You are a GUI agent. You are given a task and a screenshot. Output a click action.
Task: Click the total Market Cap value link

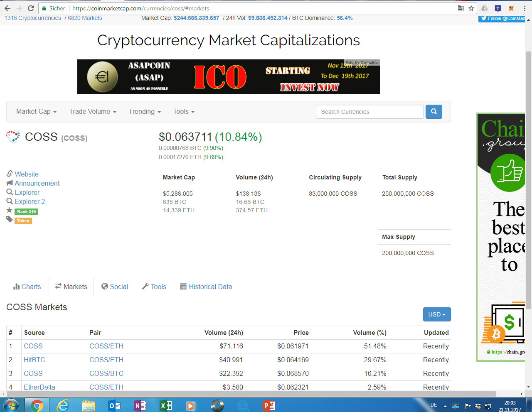tap(196, 18)
